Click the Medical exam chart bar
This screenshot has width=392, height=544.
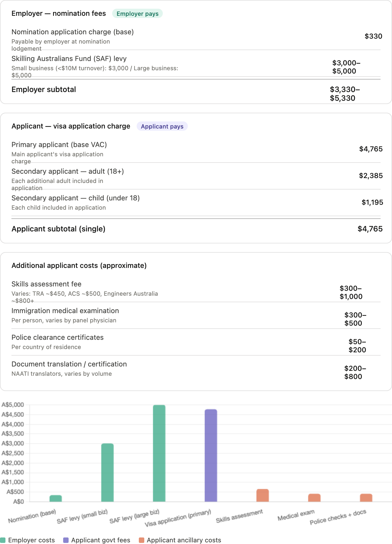point(314,497)
